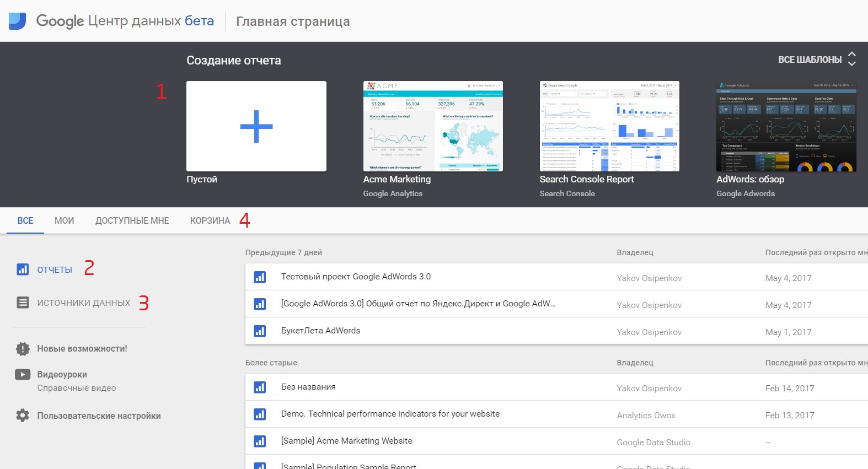868x469 pixels.
Task: Click the ОТЧЕТЫ bar chart icon in sidebar
Action: pos(23,269)
